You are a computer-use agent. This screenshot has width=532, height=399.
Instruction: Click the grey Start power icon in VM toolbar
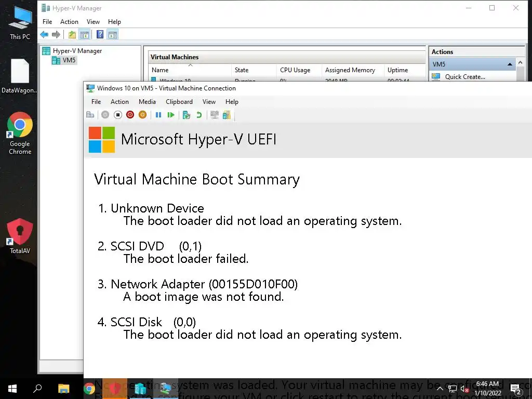click(105, 115)
